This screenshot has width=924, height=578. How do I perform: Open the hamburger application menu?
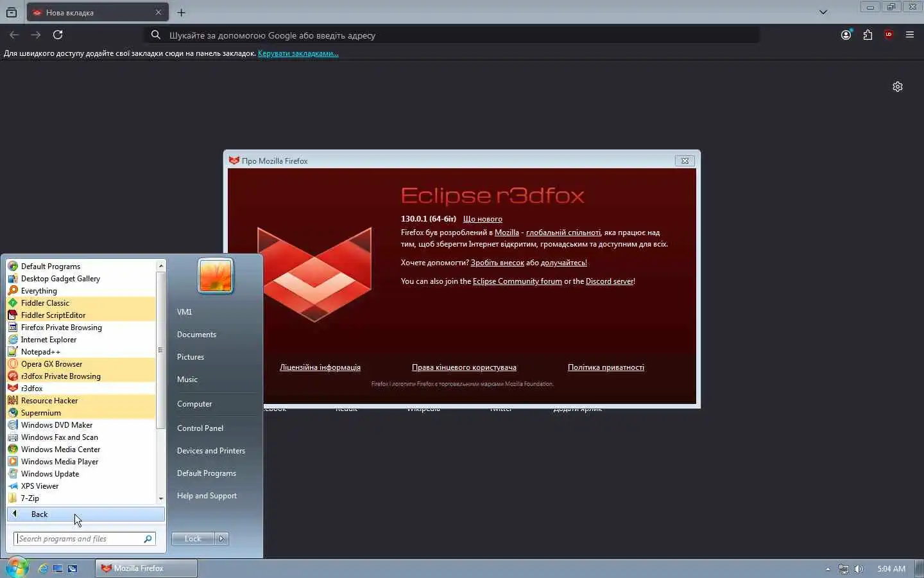point(910,35)
